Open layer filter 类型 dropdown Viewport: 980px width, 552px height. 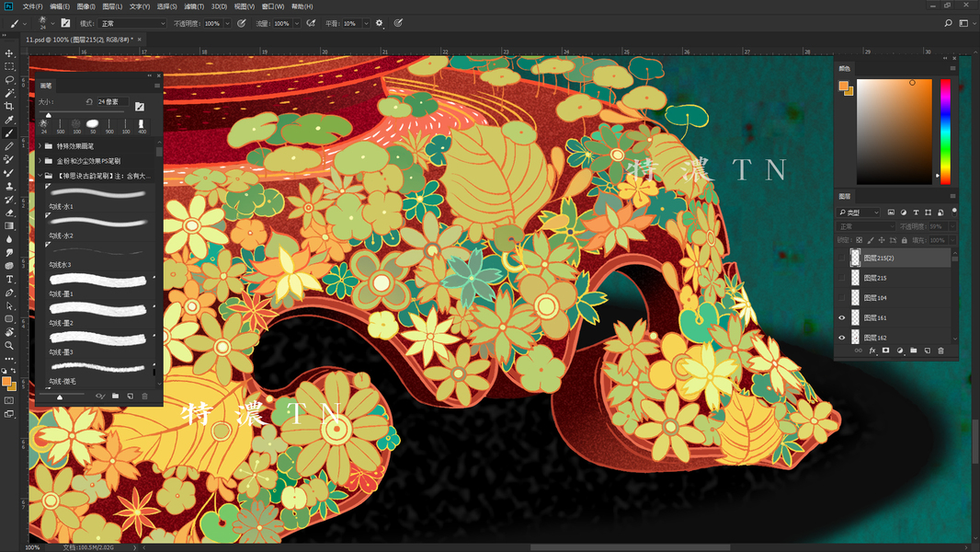[858, 213]
